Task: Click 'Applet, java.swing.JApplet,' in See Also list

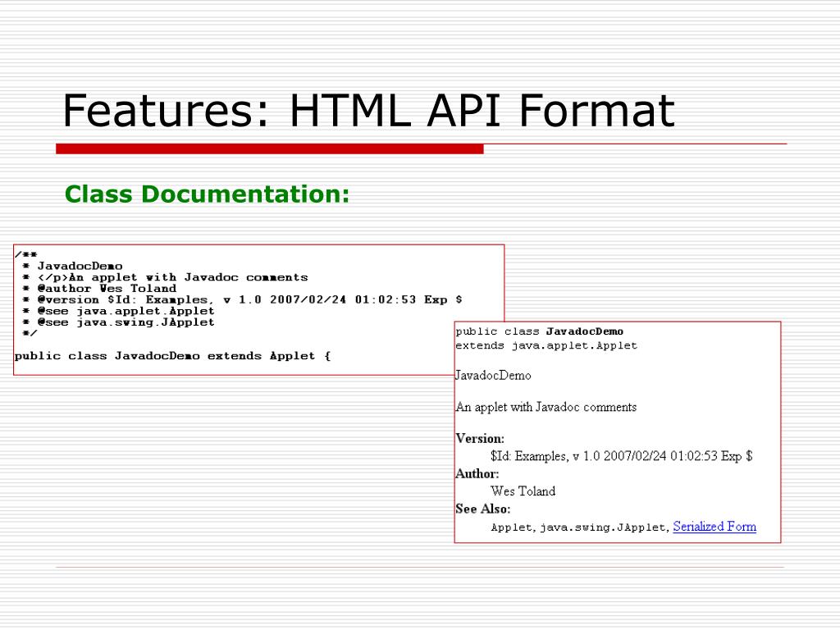Action: point(580,527)
